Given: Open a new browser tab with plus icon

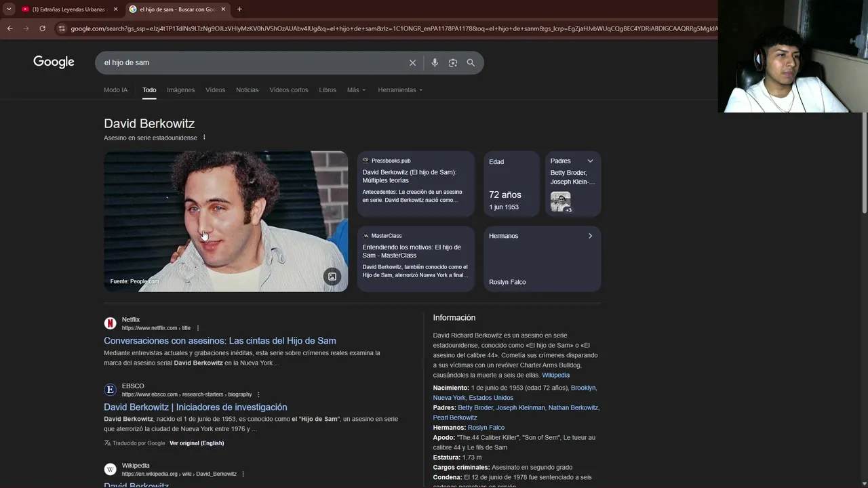Looking at the screenshot, I should [239, 9].
